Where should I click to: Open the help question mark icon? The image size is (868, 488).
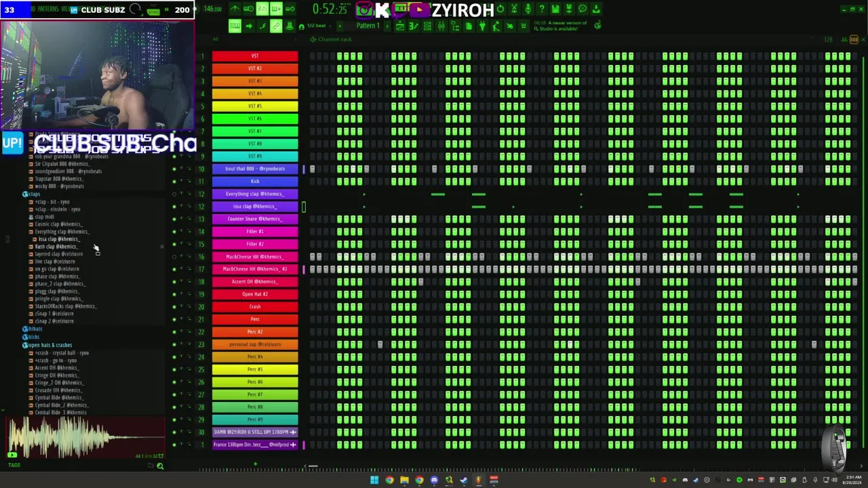click(542, 9)
